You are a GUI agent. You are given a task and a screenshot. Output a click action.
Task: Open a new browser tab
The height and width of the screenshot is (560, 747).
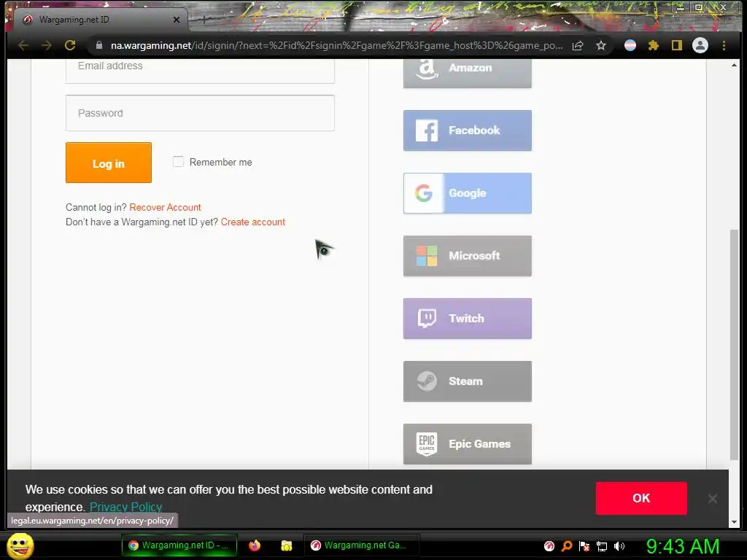(x=204, y=20)
